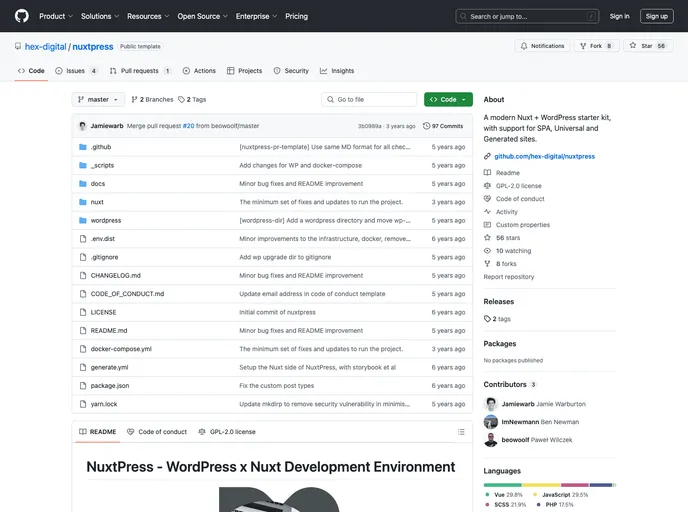
Task: Open the docker-compose.yml file
Action: click(121, 349)
